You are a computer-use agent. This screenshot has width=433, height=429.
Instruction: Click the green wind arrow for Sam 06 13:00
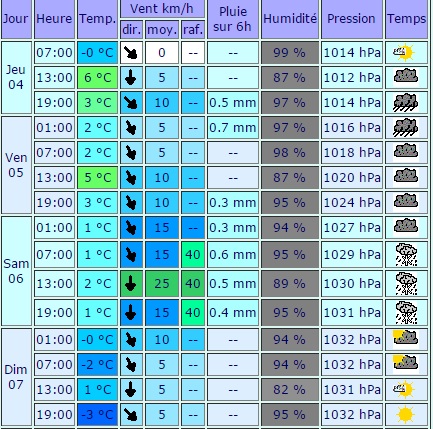click(x=131, y=284)
